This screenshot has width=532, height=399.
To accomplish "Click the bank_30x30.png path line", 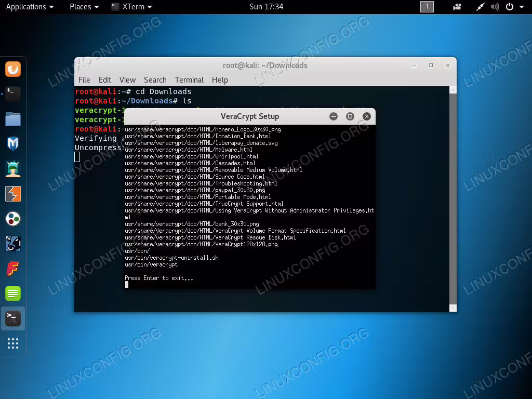I will (192, 224).
